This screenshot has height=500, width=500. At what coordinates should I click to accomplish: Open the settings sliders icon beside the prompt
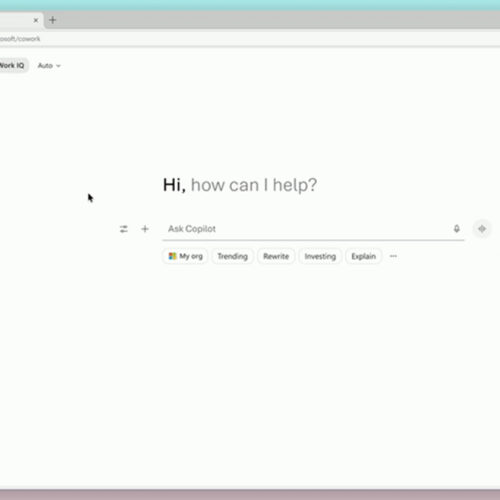124,229
